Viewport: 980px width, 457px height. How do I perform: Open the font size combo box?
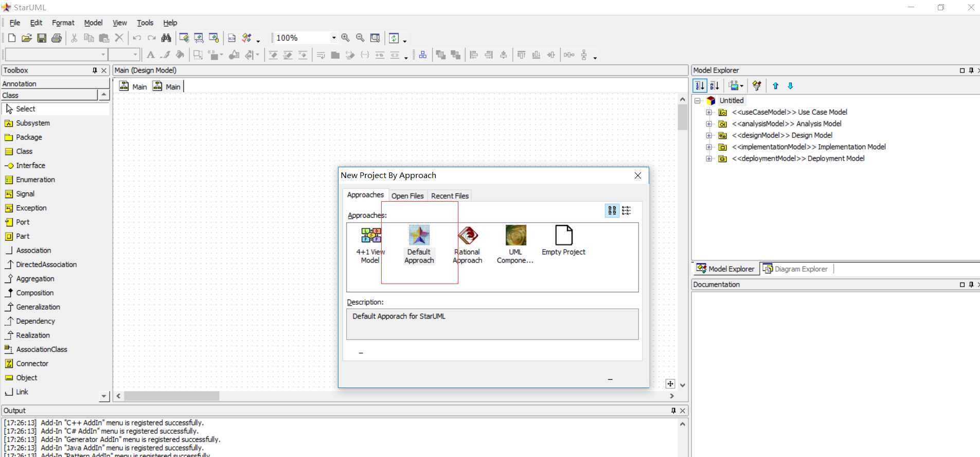[124, 55]
